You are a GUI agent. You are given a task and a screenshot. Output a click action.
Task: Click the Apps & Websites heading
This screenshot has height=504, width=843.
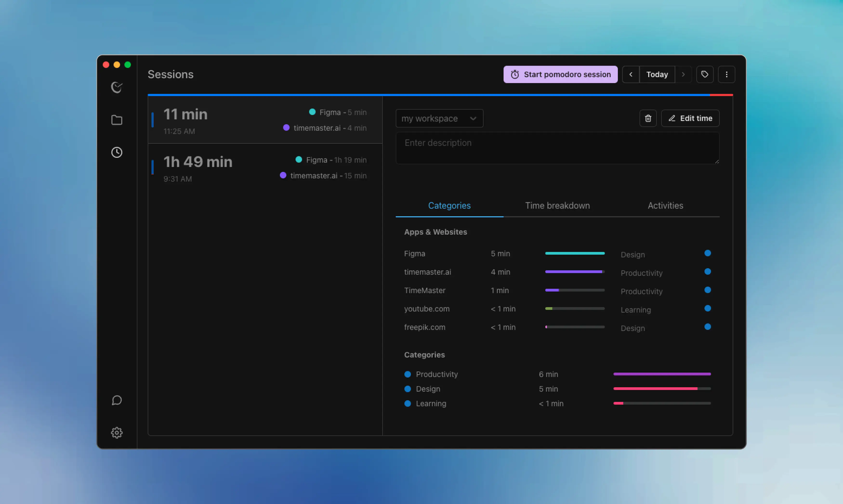tap(436, 232)
